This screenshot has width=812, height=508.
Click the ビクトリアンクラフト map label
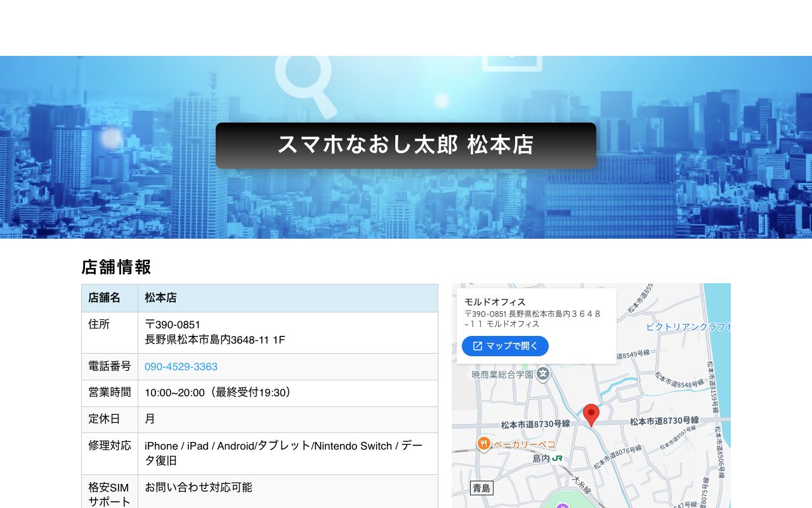click(x=688, y=326)
